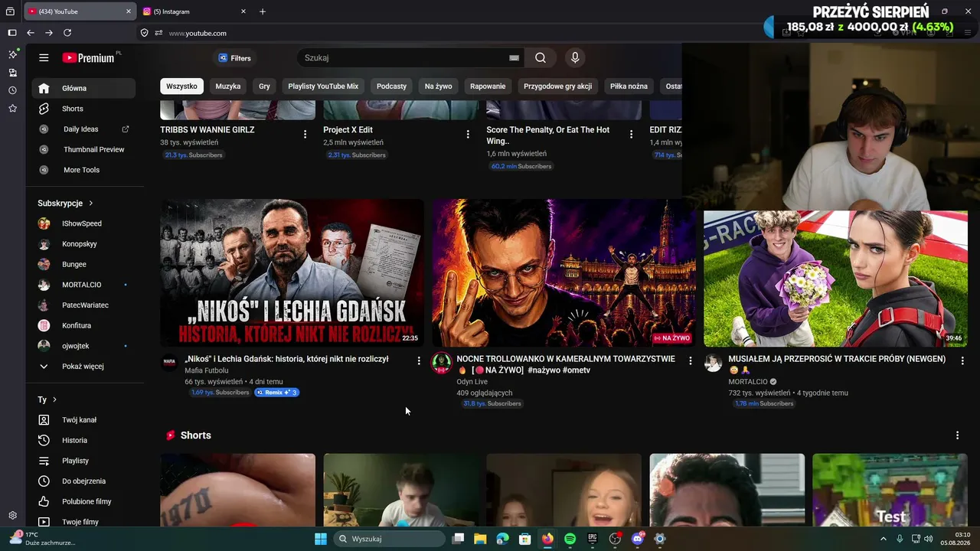Screen dimensions: 980x551
Task: Open File Explorer from the taskbar
Action: [480, 539]
